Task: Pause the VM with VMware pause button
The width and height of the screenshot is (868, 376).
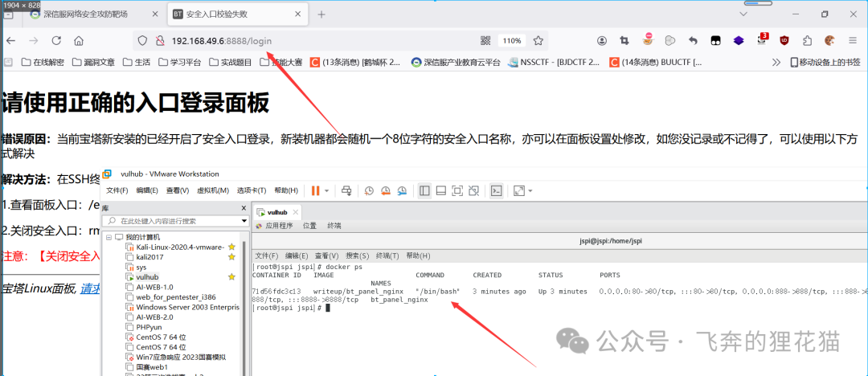Action: pos(315,190)
